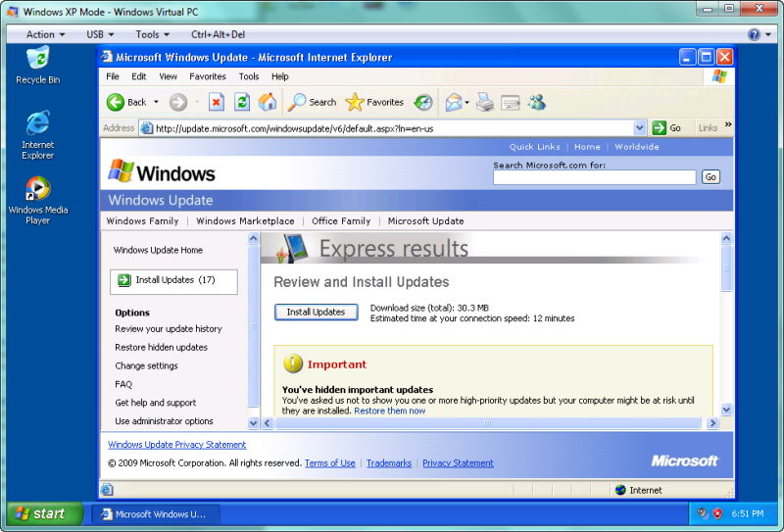Image resolution: width=784 pixels, height=532 pixels.
Task: Click the address bar URL field
Action: pos(394,128)
